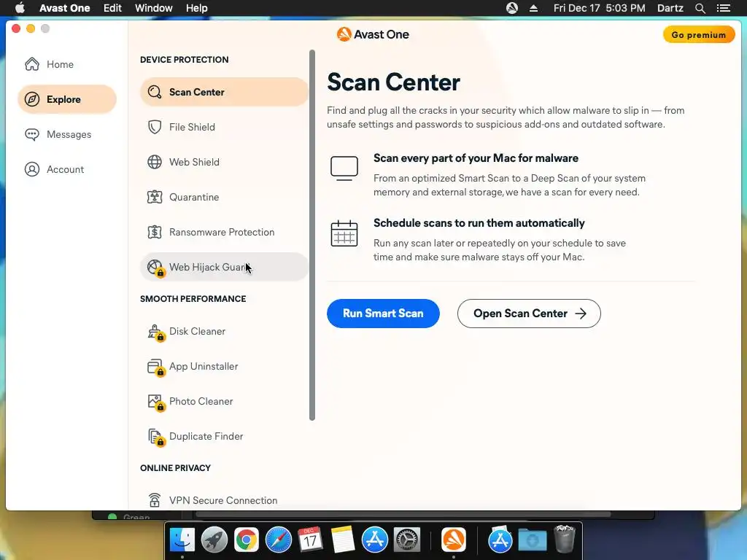This screenshot has width=747, height=560.
Task: Click the Dartz user name in menu bar
Action: [x=670, y=8]
